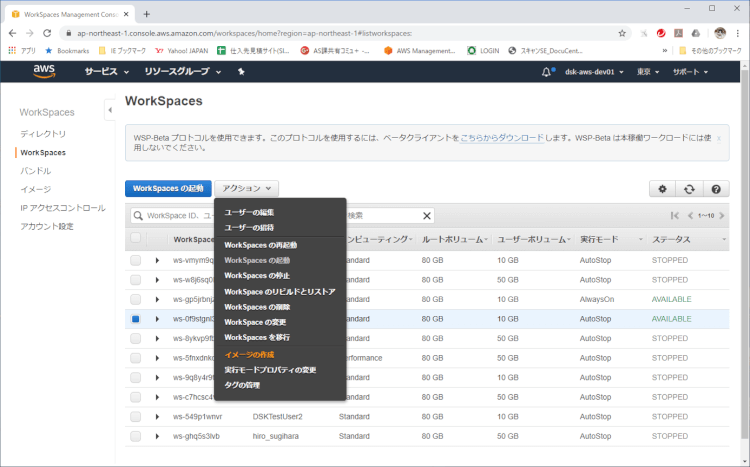
Task: Toggle the select-all checkbox in table header
Action: coord(135,239)
